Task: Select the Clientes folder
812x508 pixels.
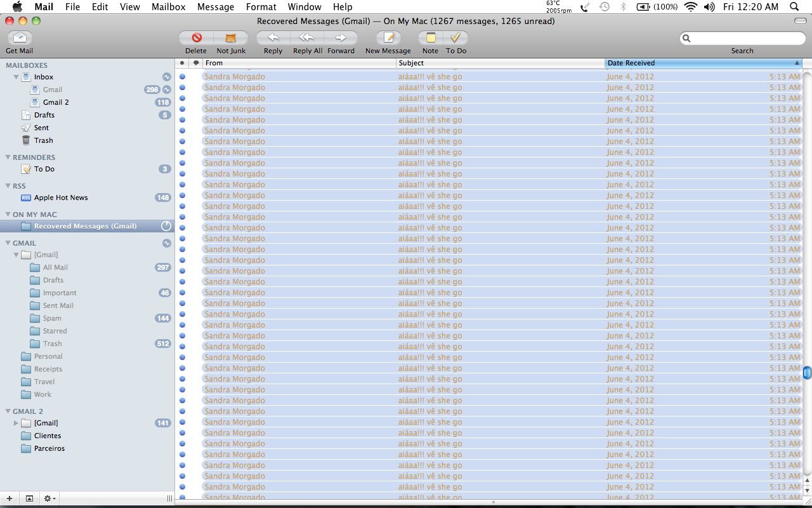Action: tap(48, 436)
